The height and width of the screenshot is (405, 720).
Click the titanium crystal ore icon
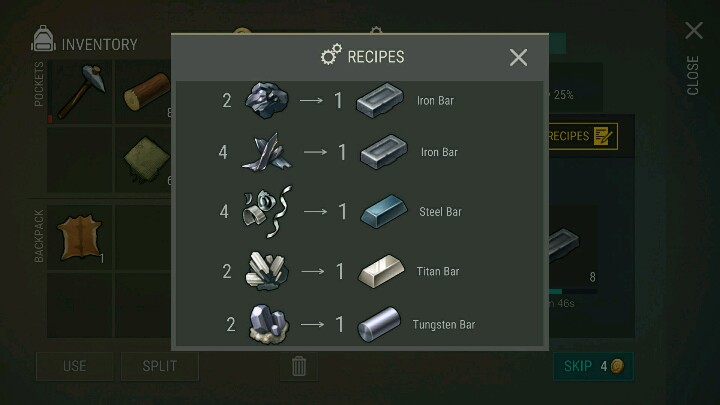pos(267,271)
